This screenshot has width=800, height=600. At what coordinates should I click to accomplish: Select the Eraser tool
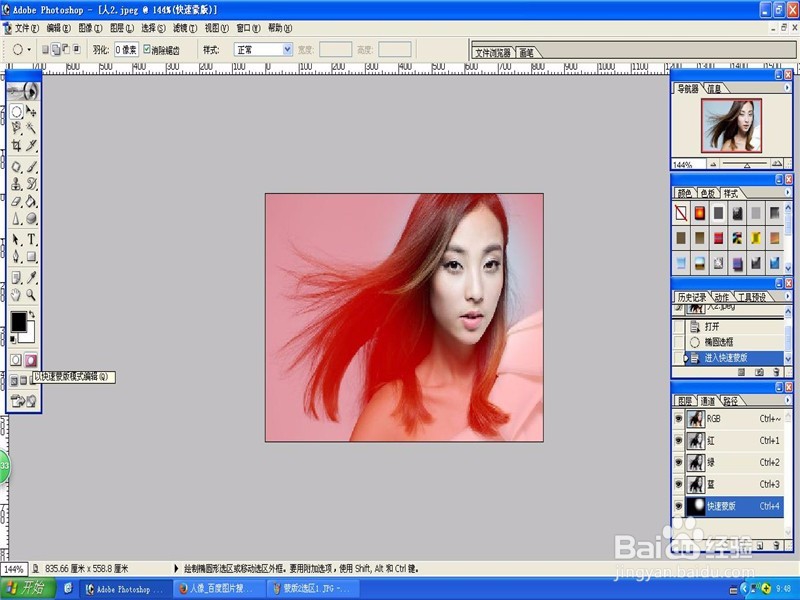pyautogui.click(x=16, y=202)
